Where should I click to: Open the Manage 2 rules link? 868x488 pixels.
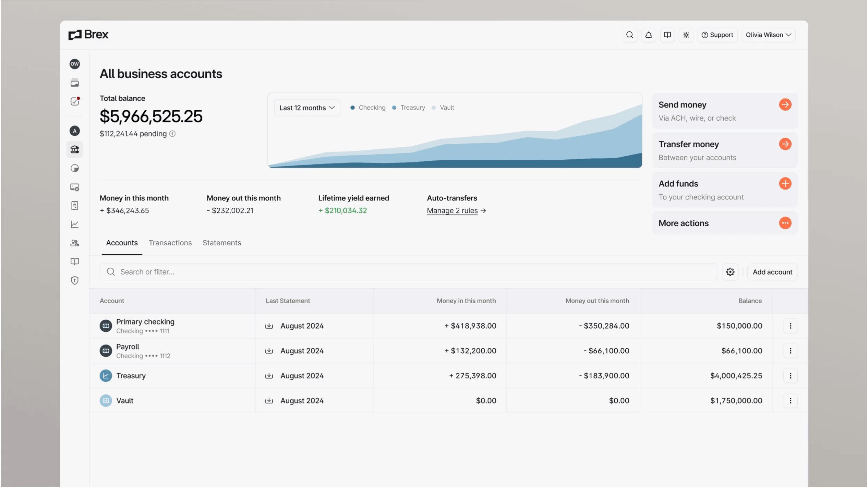click(452, 210)
